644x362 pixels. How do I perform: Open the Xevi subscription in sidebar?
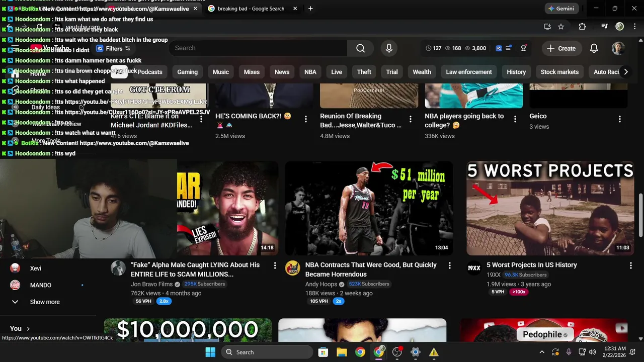pyautogui.click(x=35, y=268)
